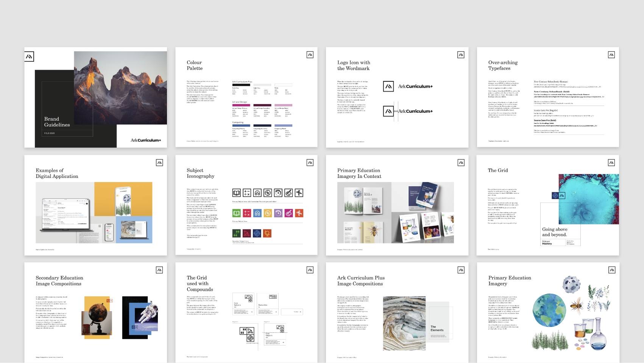Pick the Computing secondary navy swatch

pos(262,126)
